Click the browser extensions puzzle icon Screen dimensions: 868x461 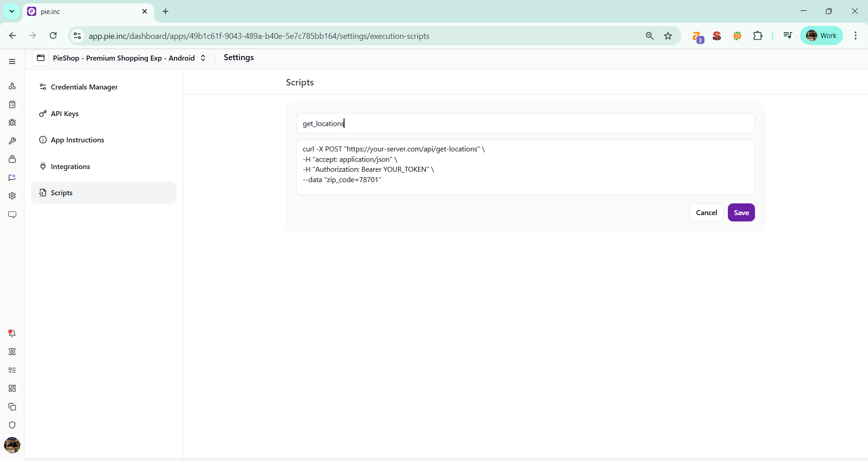click(x=758, y=36)
